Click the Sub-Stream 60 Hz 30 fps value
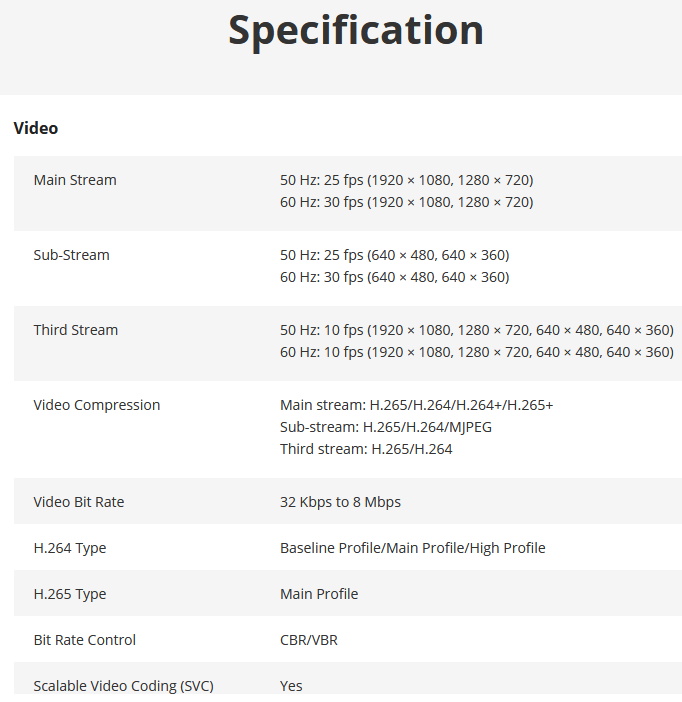This screenshot has width=682, height=702. pos(394,277)
